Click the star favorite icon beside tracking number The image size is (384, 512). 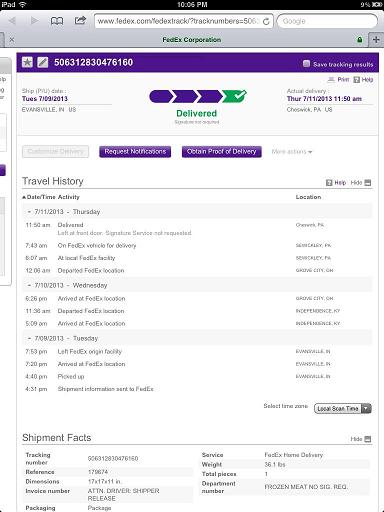click(x=27, y=62)
